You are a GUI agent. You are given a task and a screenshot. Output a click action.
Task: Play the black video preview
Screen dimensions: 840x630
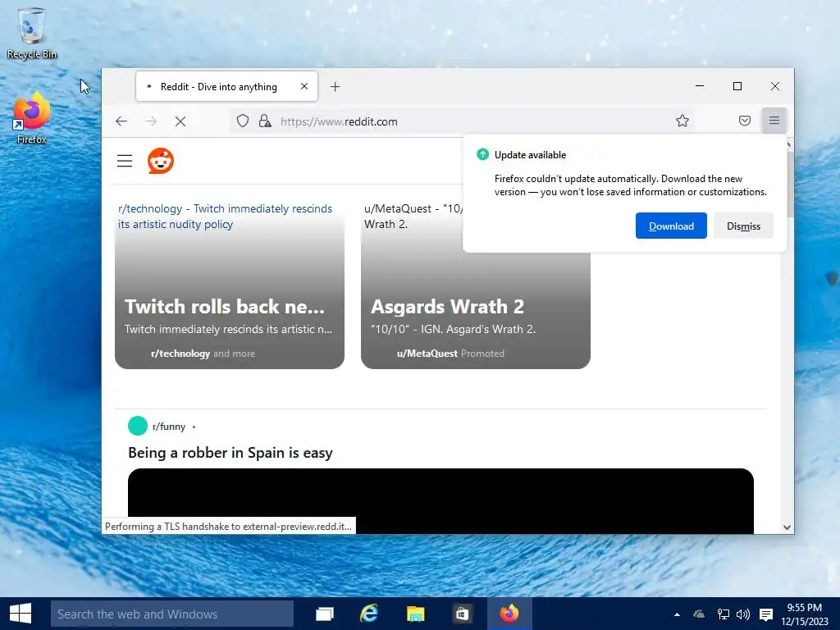tap(441, 501)
